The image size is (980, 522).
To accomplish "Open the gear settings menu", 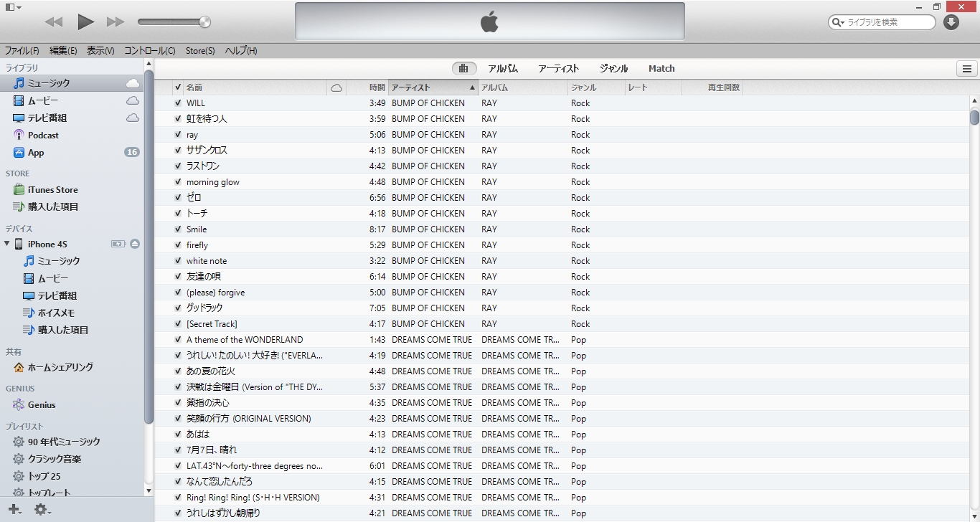I will [x=42, y=509].
